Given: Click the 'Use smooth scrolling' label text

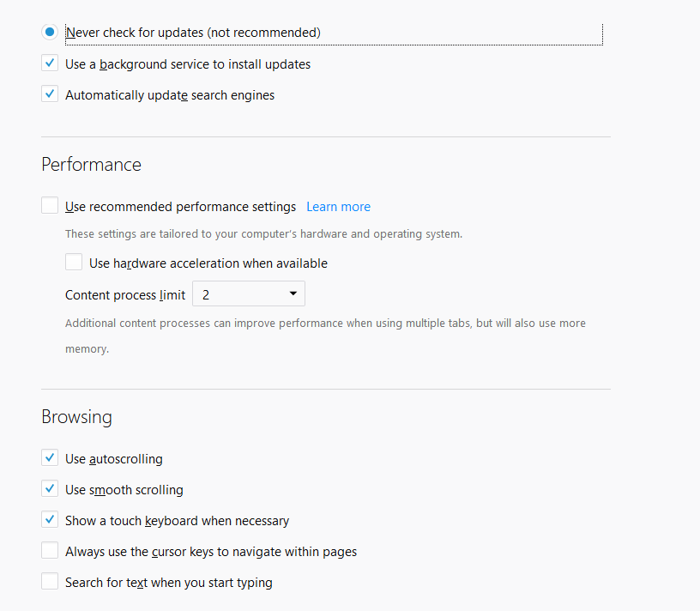Looking at the screenshot, I should pyautogui.click(x=124, y=490).
